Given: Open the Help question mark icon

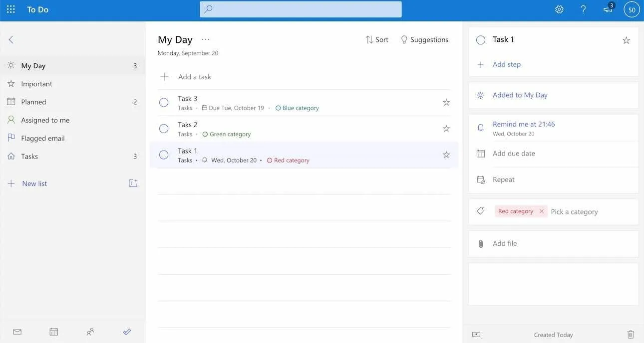Looking at the screenshot, I should tap(583, 9).
